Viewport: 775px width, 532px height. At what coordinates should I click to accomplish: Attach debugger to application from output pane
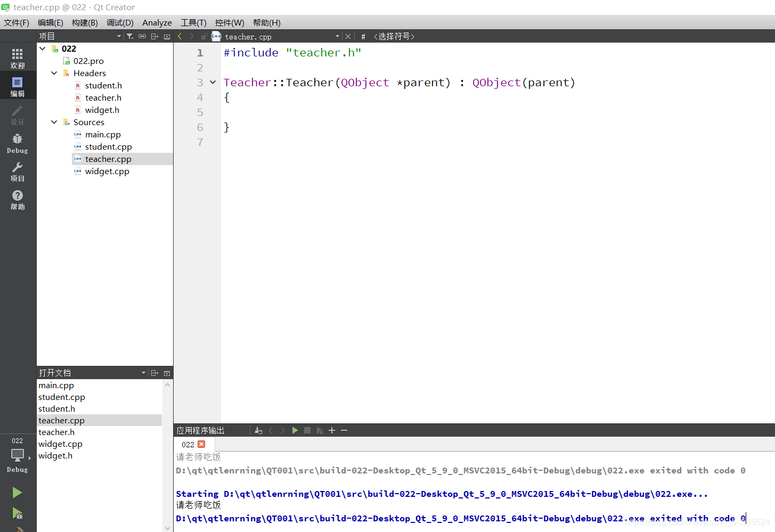coord(320,430)
